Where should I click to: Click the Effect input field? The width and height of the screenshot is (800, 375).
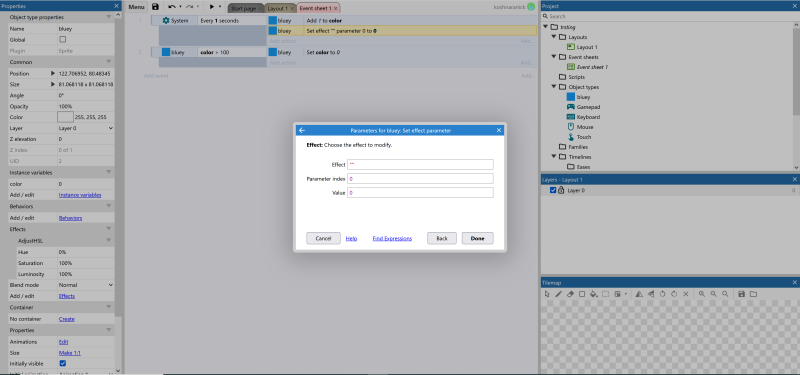point(420,164)
